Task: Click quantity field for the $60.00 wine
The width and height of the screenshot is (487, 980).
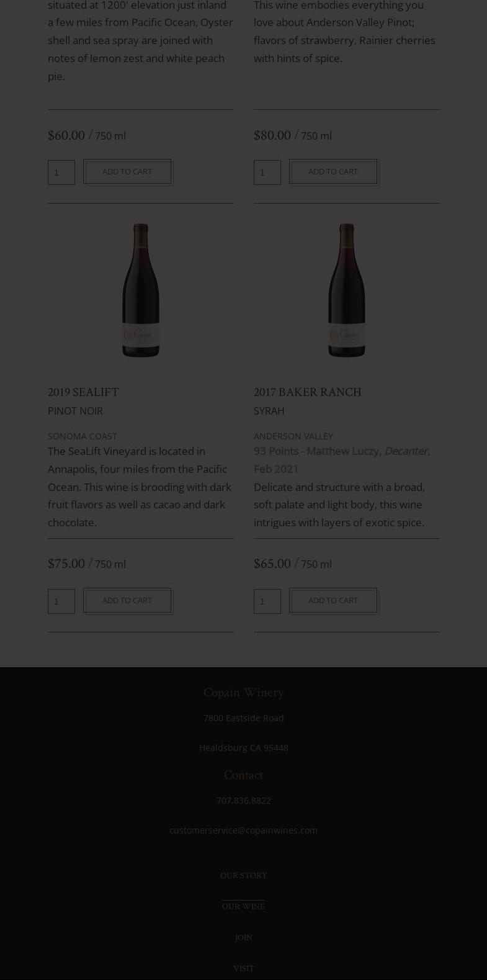Action: [61, 173]
